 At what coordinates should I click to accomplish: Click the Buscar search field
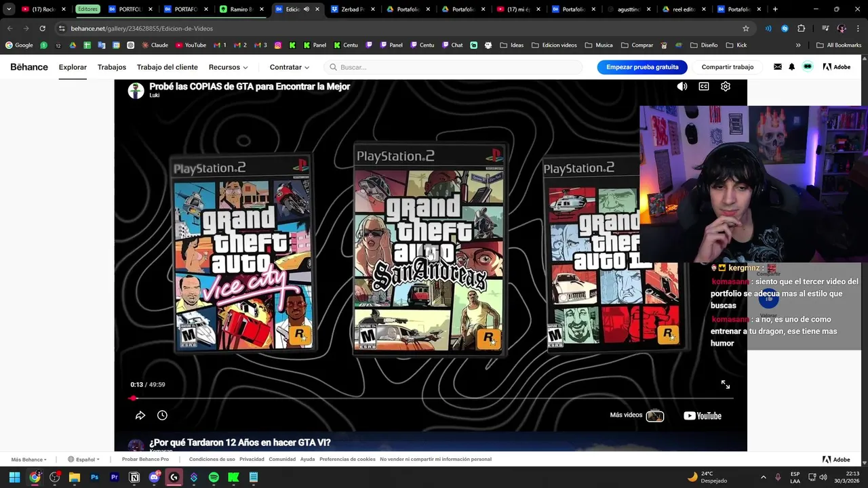pos(453,67)
